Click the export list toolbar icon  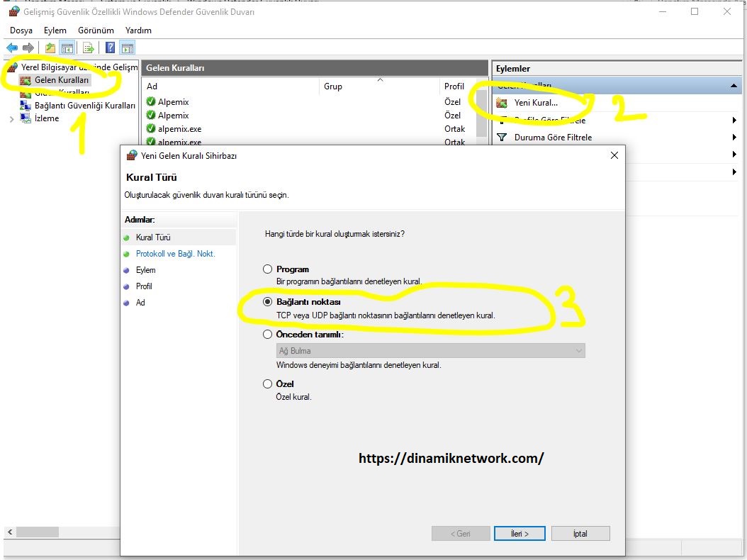(86, 47)
